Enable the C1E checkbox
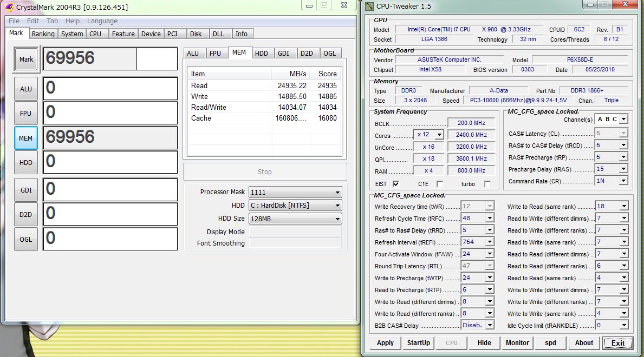644x357 pixels. tap(439, 184)
